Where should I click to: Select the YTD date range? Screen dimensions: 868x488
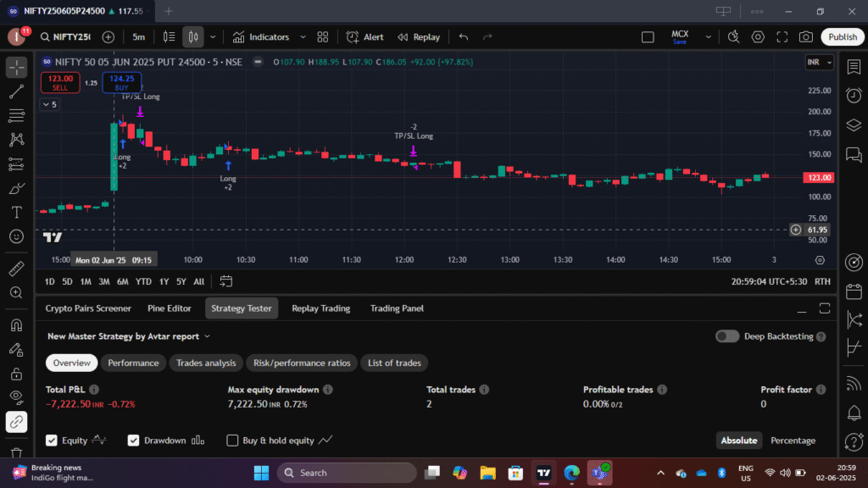[x=143, y=281]
